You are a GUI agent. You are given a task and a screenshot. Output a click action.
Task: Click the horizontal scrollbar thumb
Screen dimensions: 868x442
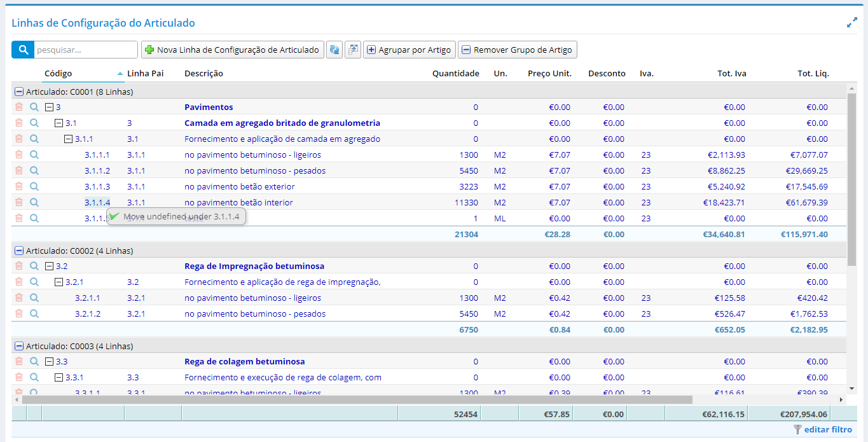tap(357, 399)
